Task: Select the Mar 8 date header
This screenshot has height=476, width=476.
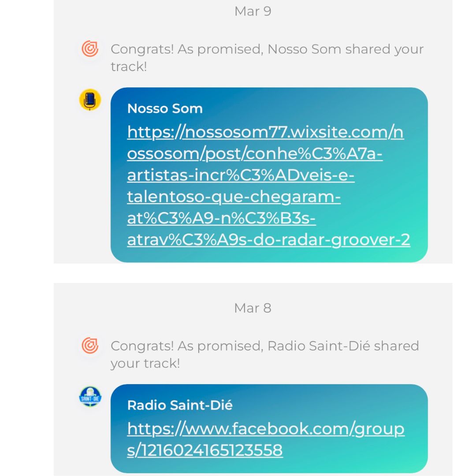Action: pos(253,308)
